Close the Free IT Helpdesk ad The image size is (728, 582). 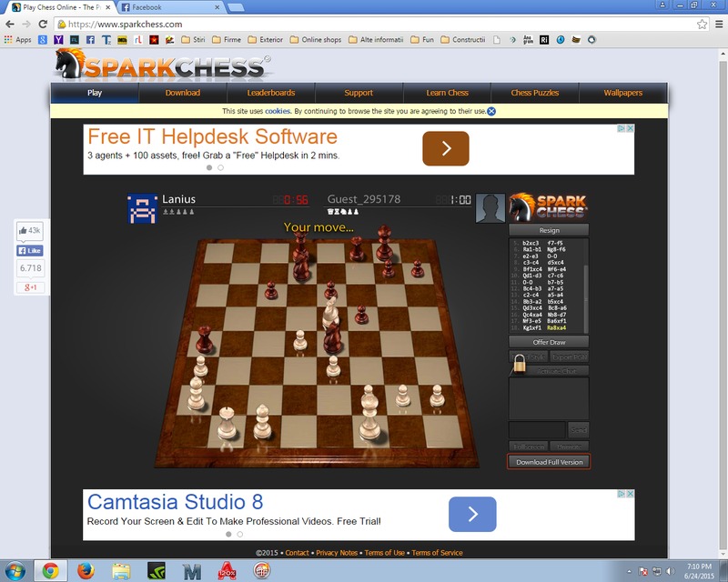[x=630, y=128]
